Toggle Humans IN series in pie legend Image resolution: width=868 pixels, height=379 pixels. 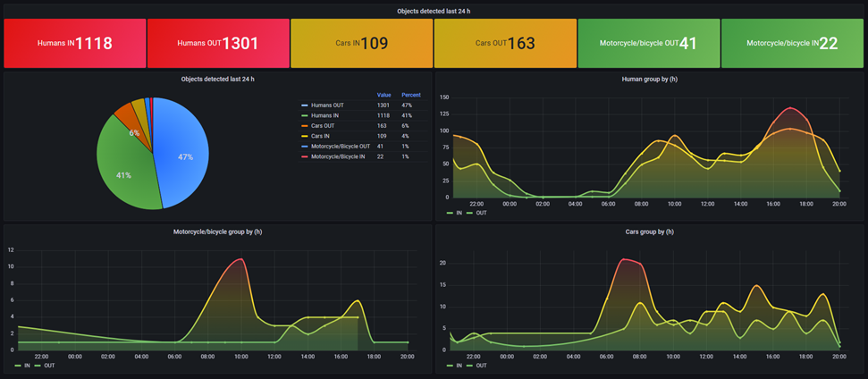[325, 115]
